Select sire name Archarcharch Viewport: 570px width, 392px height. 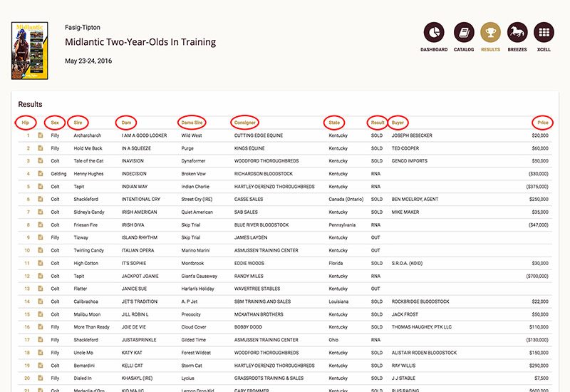(x=87, y=135)
